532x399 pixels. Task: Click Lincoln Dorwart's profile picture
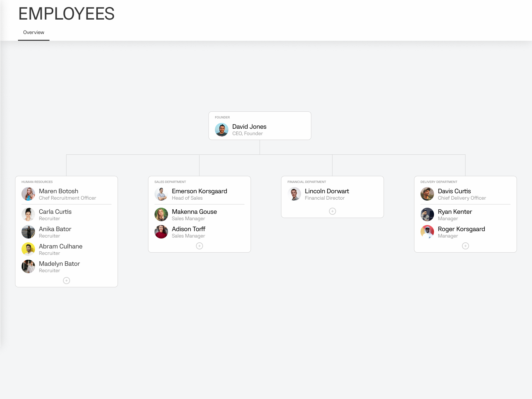[294, 194]
